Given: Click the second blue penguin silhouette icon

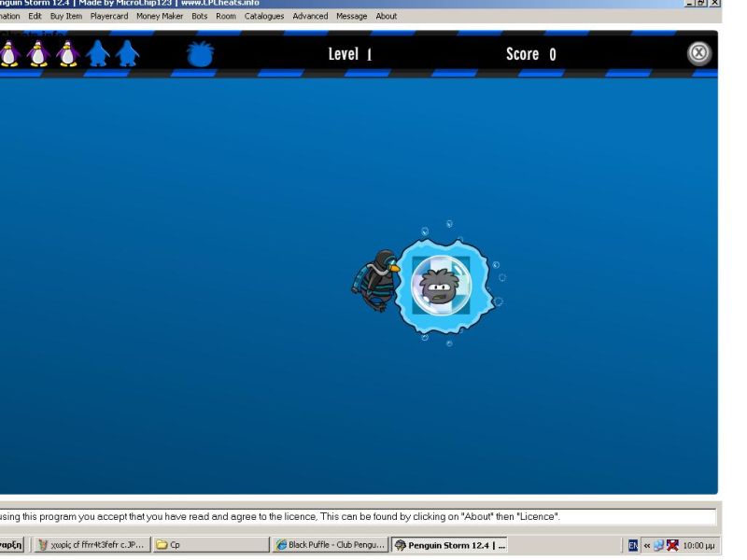Looking at the screenshot, I should [x=127, y=53].
